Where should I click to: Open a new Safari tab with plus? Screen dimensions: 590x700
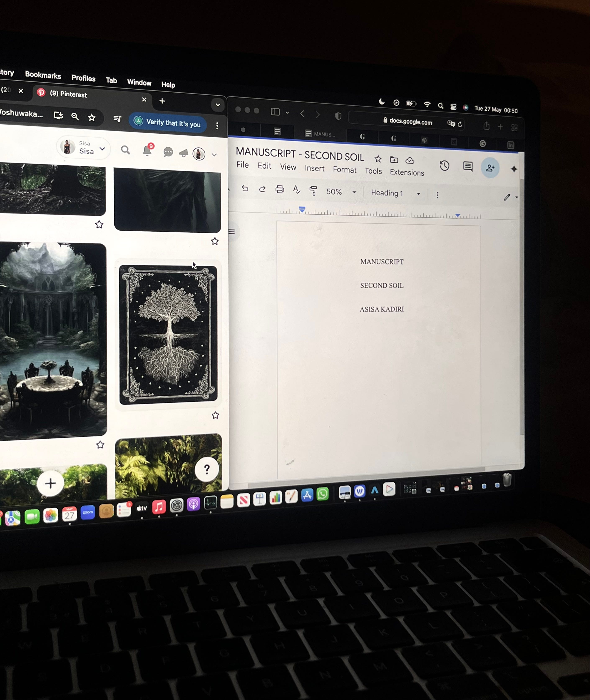(x=500, y=126)
